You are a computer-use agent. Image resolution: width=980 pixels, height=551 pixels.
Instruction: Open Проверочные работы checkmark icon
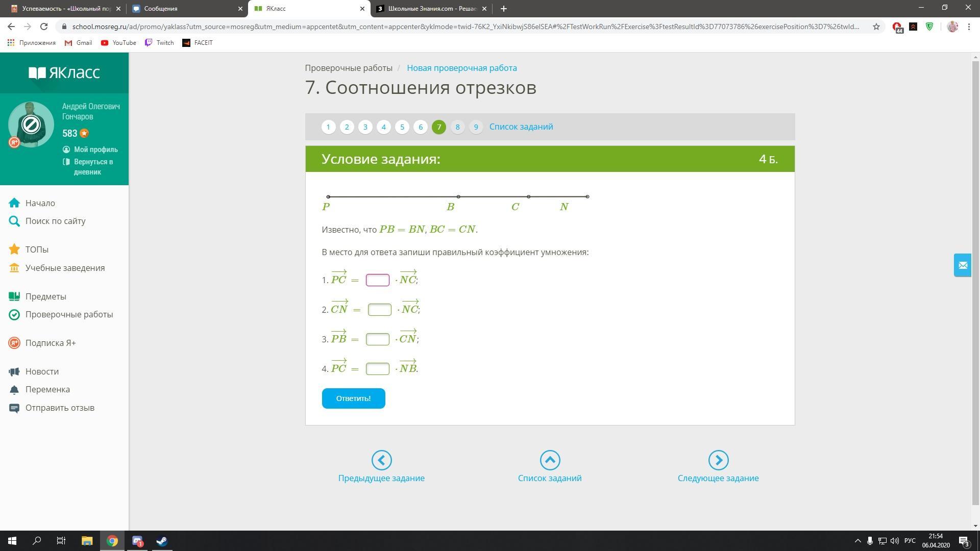tap(14, 314)
